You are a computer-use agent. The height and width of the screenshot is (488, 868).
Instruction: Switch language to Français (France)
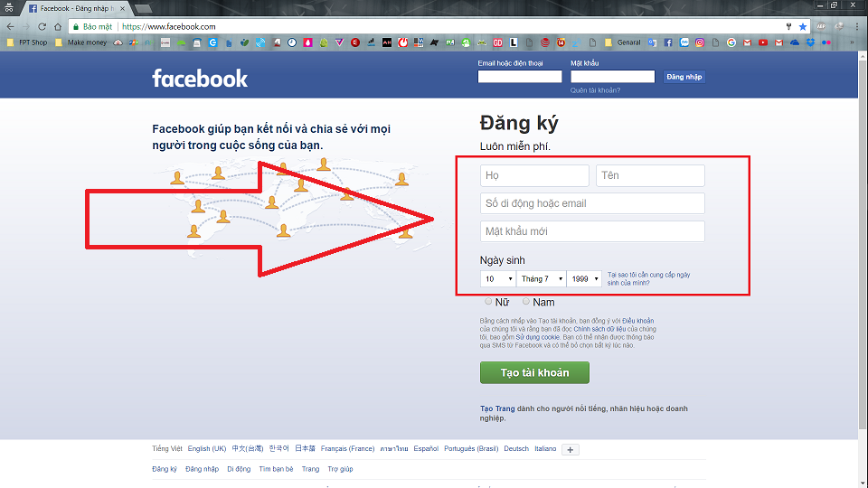(x=347, y=449)
